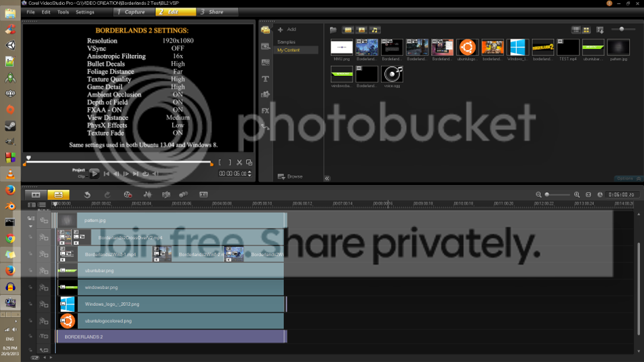The image size is (644, 362).
Task: Switch to Storyboard View button
Action: (x=37, y=195)
